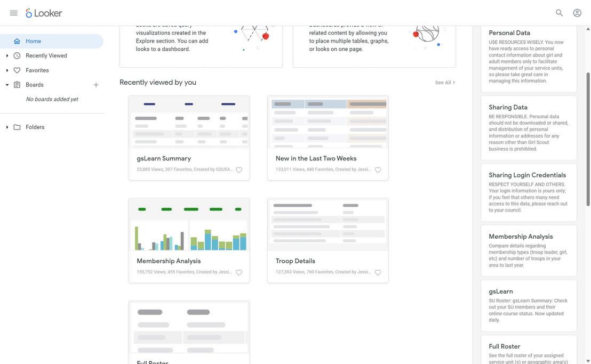Image resolution: width=591 pixels, height=364 pixels.
Task: Favorite the Troop Details card
Action: [x=378, y=272]
